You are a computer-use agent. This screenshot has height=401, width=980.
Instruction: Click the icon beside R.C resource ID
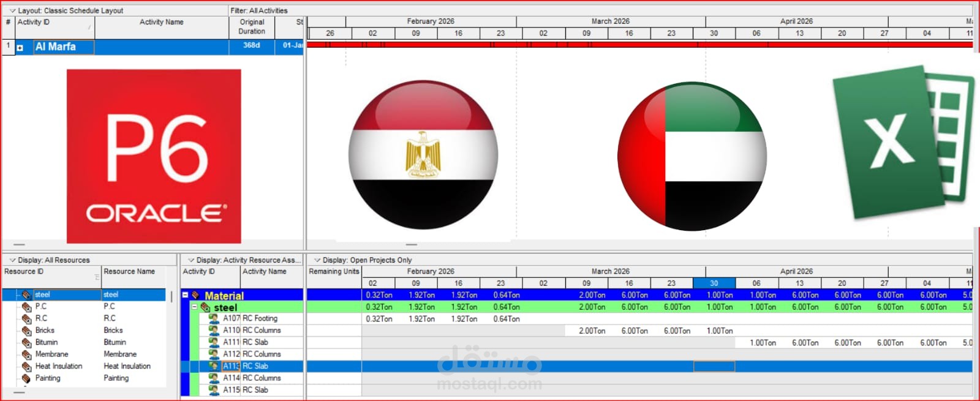tap(26, 319)
